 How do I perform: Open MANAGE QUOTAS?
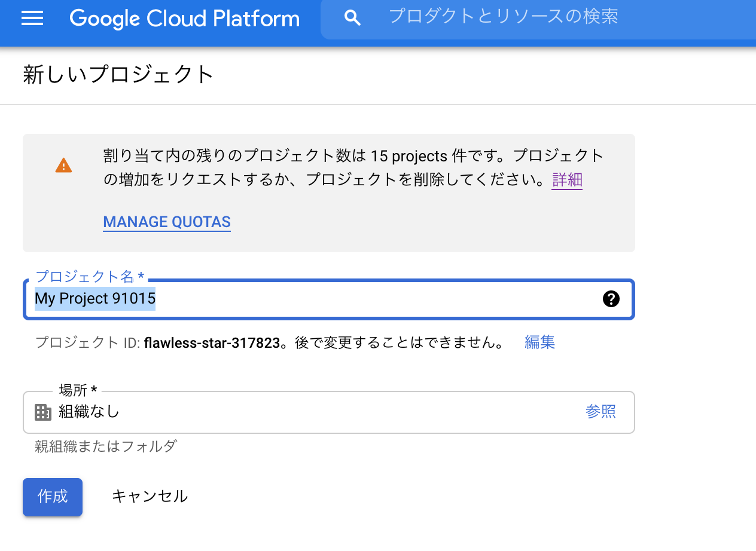[166, 222]
